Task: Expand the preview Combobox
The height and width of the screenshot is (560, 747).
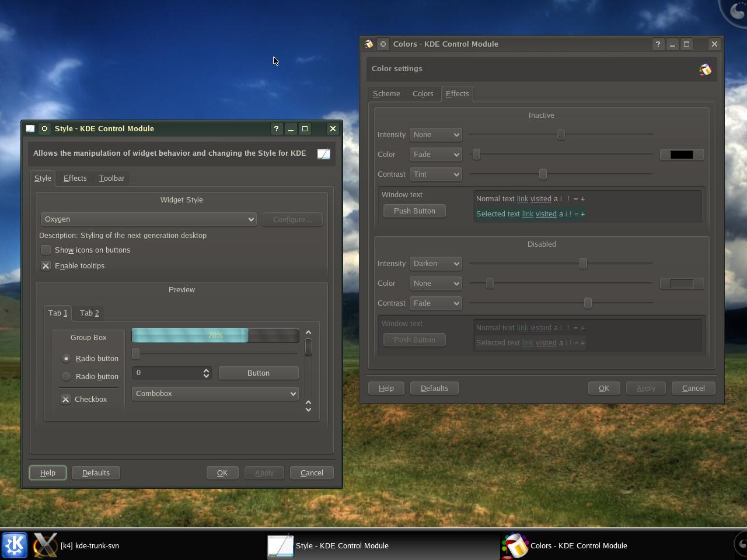Action: [215, 394]
